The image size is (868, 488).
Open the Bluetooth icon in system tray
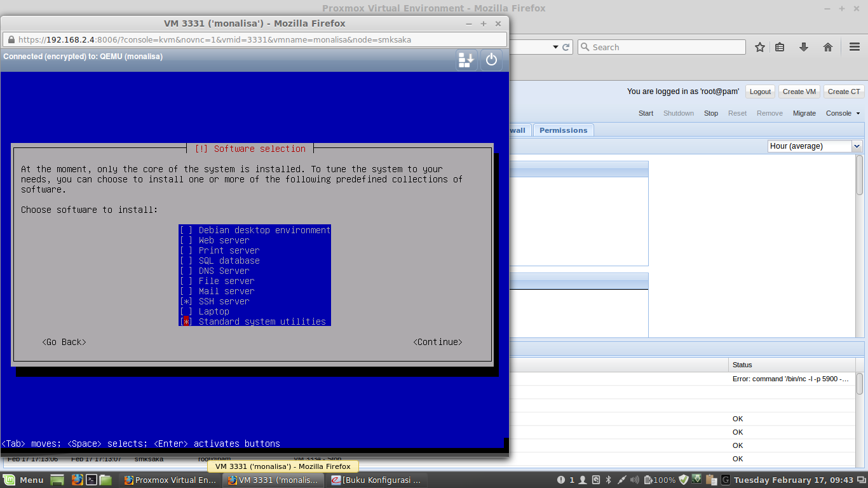(609, 480)
